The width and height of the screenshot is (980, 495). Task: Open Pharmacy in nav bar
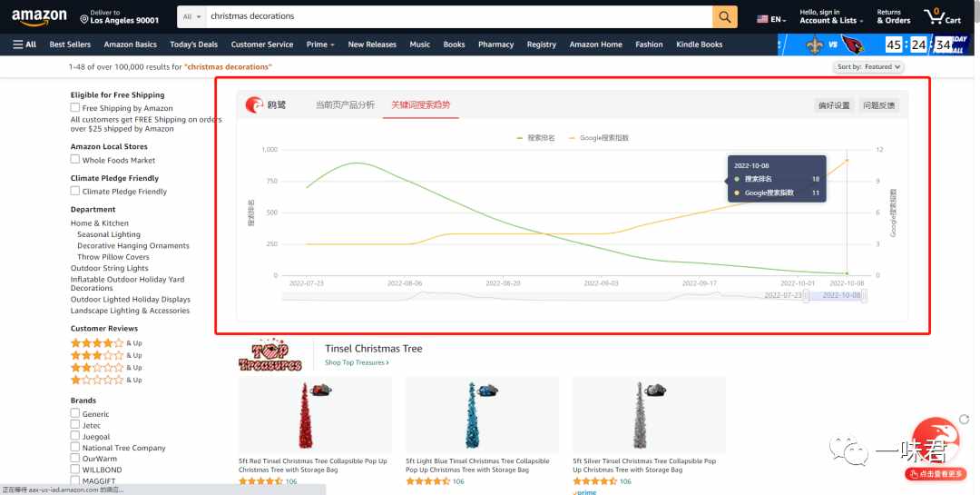[x=495, y=45]
